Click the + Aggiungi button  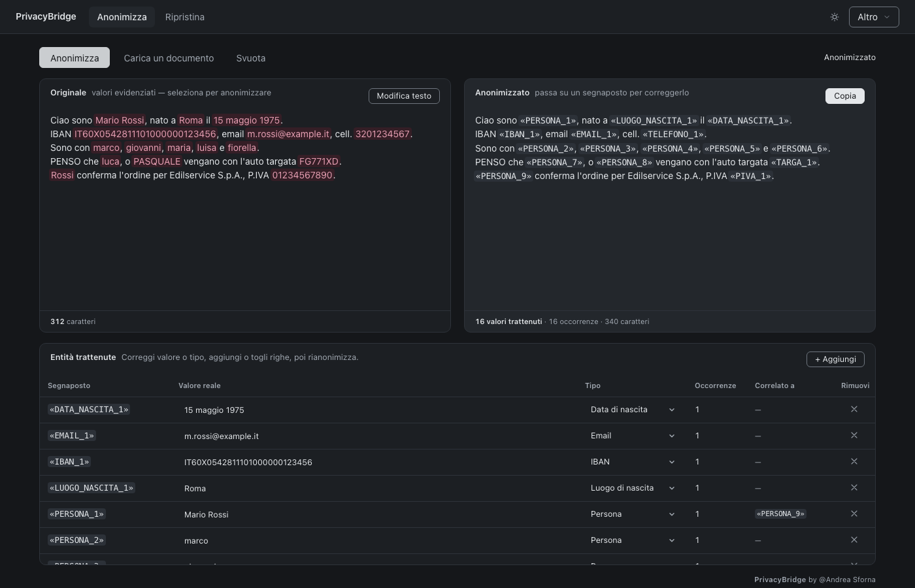835,359
